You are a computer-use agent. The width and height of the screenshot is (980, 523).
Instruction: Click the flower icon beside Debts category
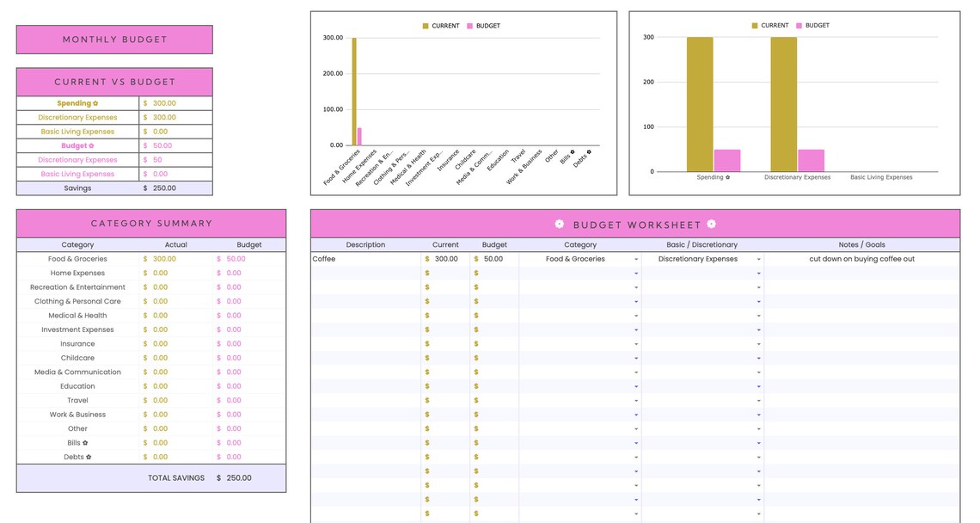pyautogui.click(x=88, y=457)
